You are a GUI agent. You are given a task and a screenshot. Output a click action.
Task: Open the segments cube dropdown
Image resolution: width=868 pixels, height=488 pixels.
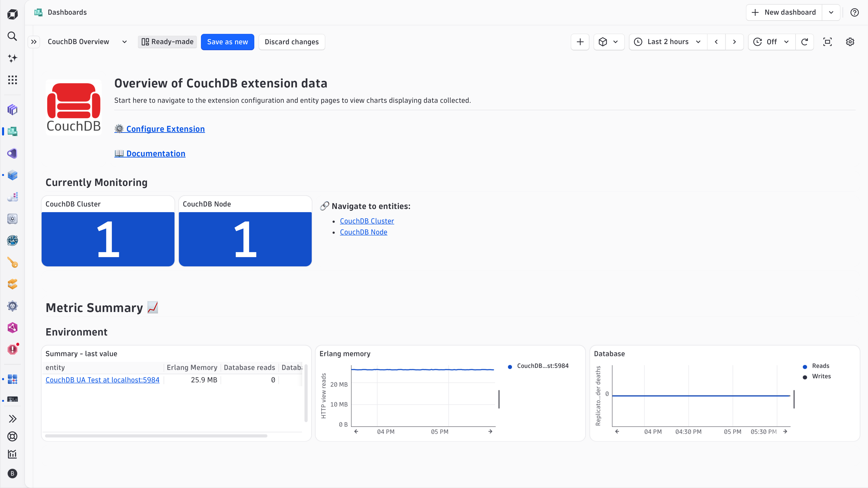(x=609, y=42)
